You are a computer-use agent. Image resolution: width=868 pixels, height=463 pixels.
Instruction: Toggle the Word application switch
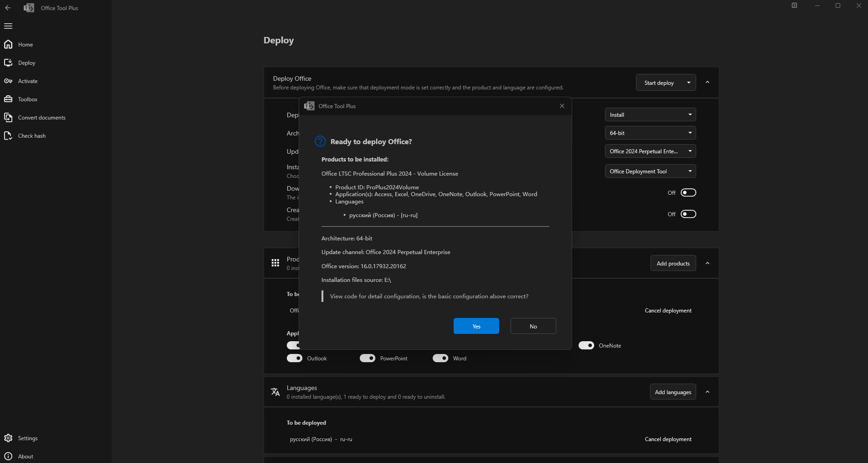click(440, 358)
